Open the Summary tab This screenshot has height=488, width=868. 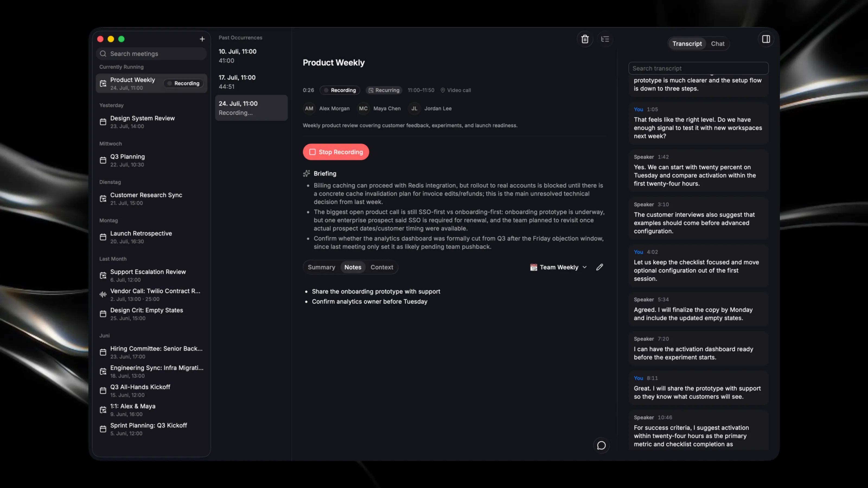click(x=321, y=267)
